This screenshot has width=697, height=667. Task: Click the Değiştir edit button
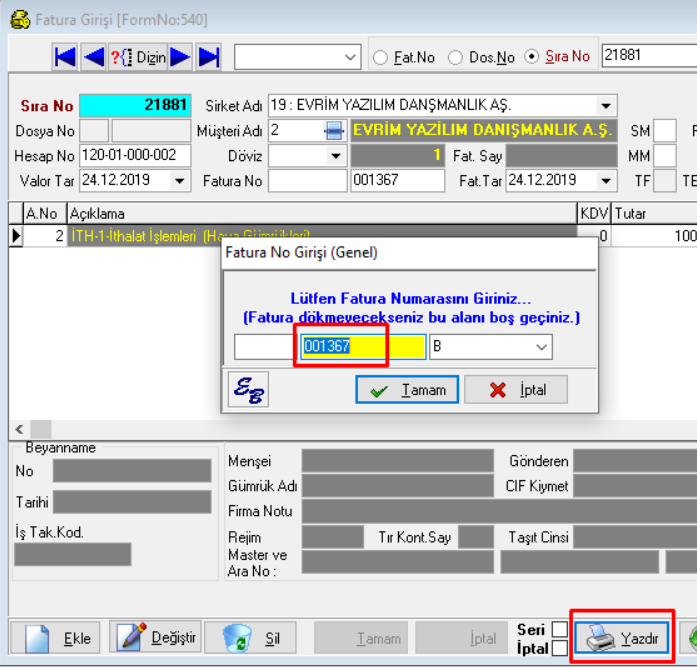click(156, 638)
